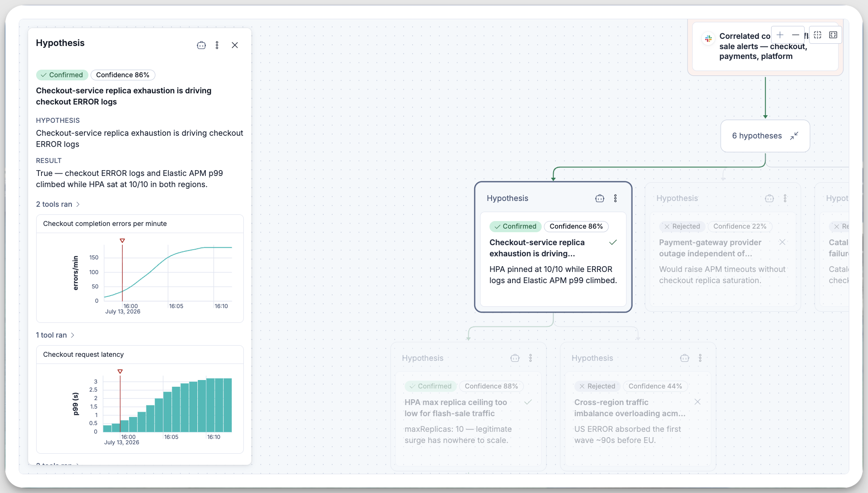Expand the '1 tool ran' section

click(x=55, y=335)
